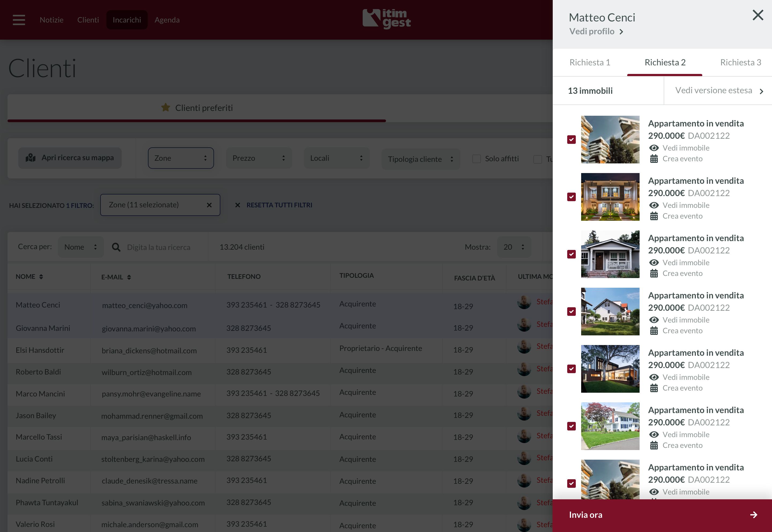Click Vedi immobile on the first property
Image resolution: width=772 pixels, height=532 pixels.
tap(686, 148)
